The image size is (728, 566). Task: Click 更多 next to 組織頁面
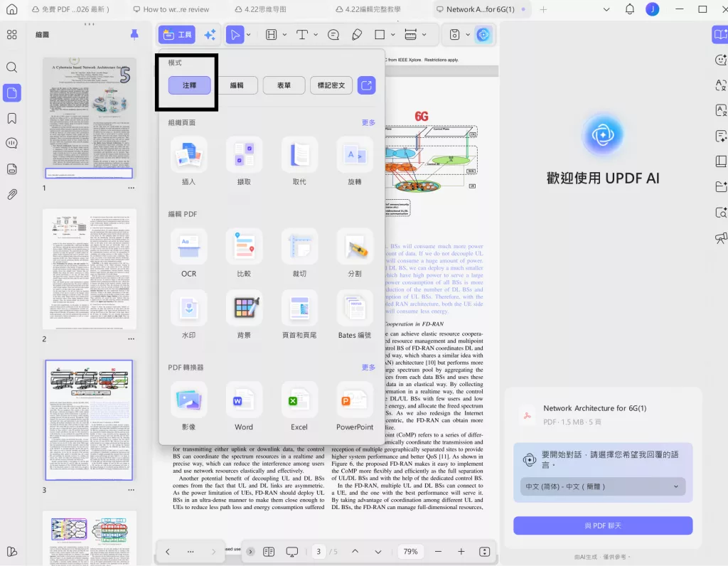[x=368, y=122]
